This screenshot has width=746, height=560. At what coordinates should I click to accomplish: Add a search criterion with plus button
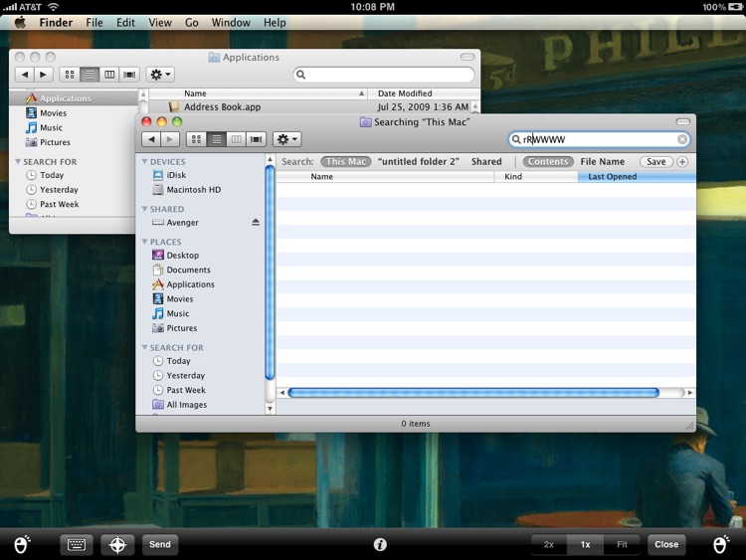coord(682,162)
